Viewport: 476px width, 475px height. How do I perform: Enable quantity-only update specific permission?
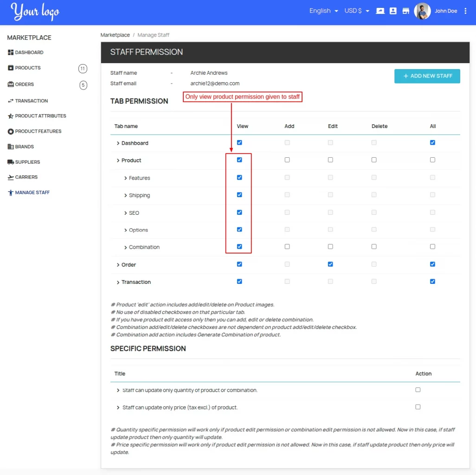[418, 389]
